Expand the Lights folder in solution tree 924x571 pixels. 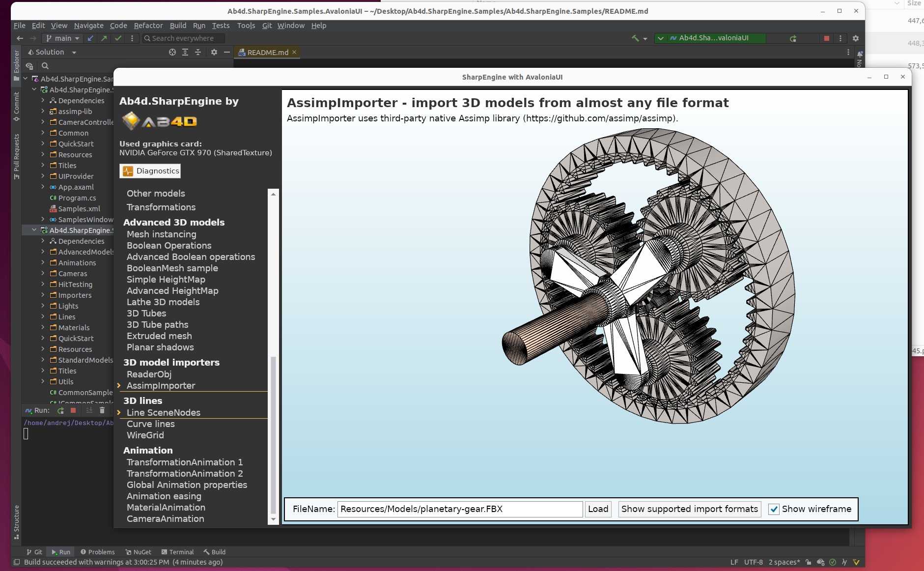click(43, 306)
